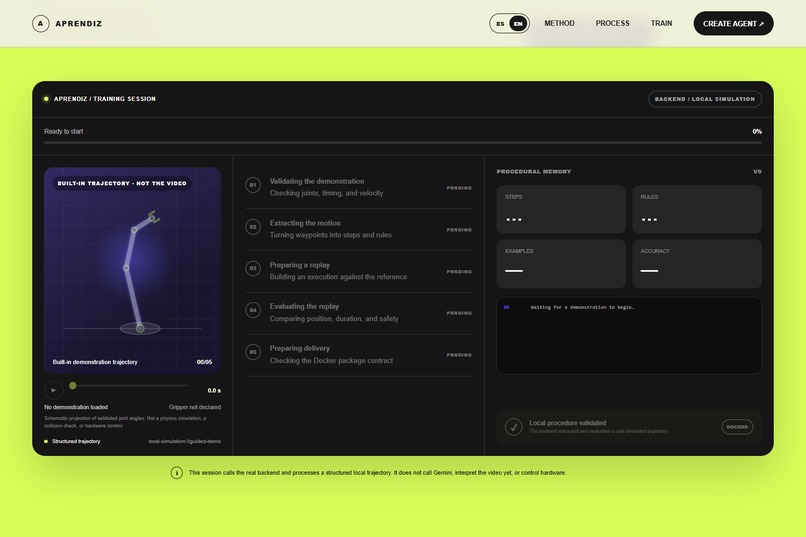Select step 01 number icon
The height and width of the screenshot is (537, 806).
[x=253, y=185]
